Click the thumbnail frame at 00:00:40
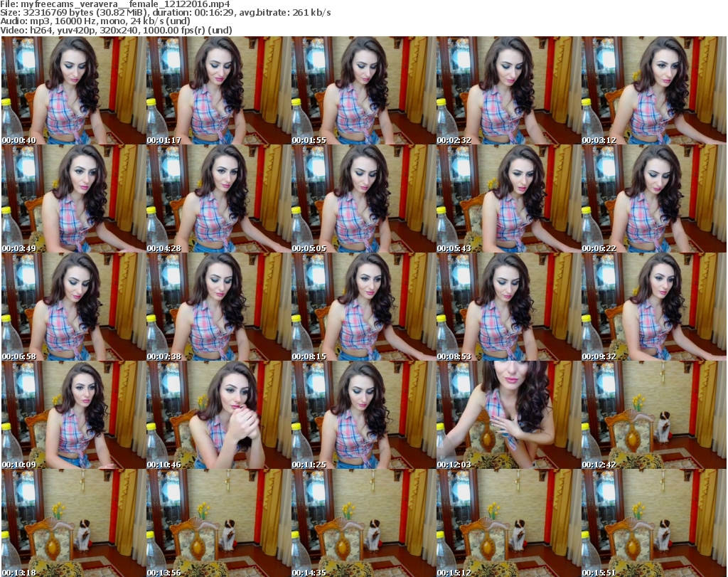This screenshot has width=728, height=577. coord(73,90)
